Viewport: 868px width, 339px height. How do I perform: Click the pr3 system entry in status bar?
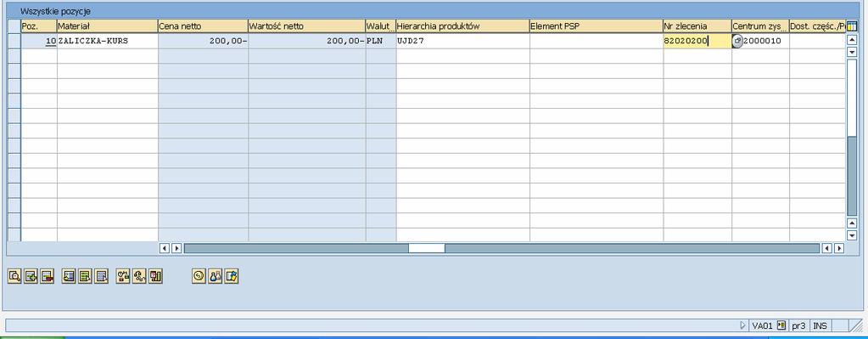pos(798,325)
